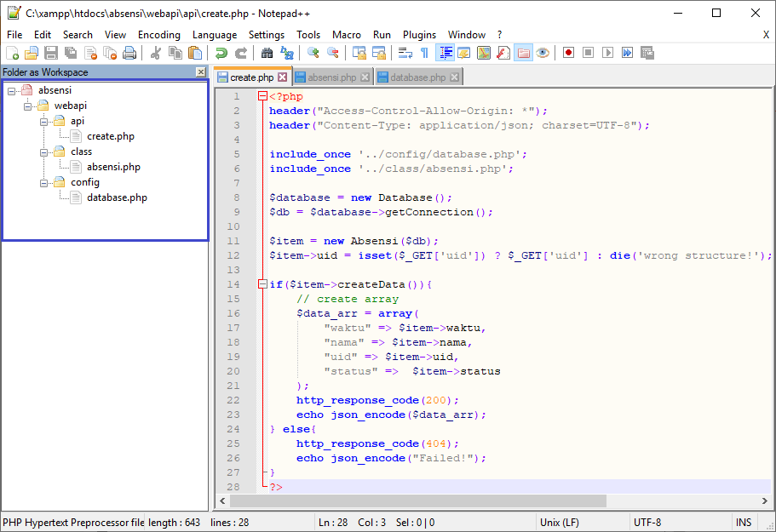The image size is (776, 532).
Task: Fold the if block at line 14
Action: [x=262, y=284]
